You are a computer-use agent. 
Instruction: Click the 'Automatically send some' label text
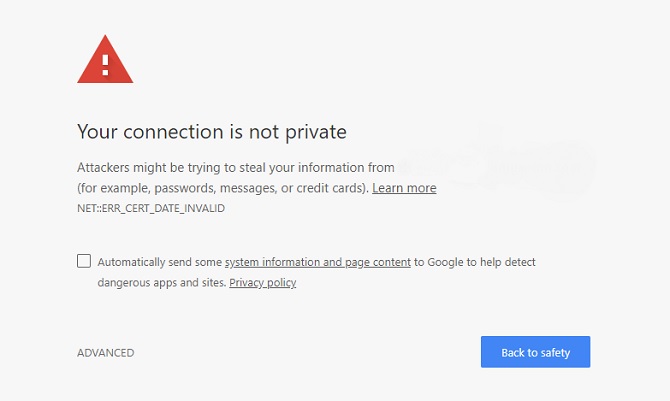(x=160, y=262)
